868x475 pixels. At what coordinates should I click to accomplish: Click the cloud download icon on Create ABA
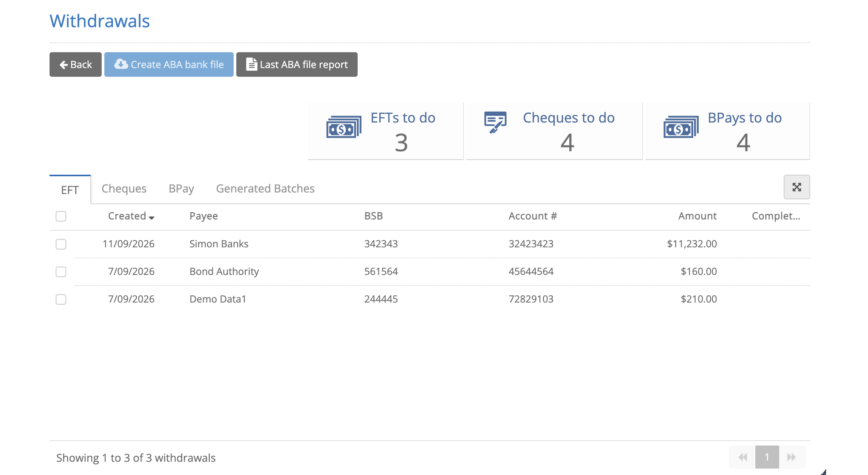click(x=121, y=64)
